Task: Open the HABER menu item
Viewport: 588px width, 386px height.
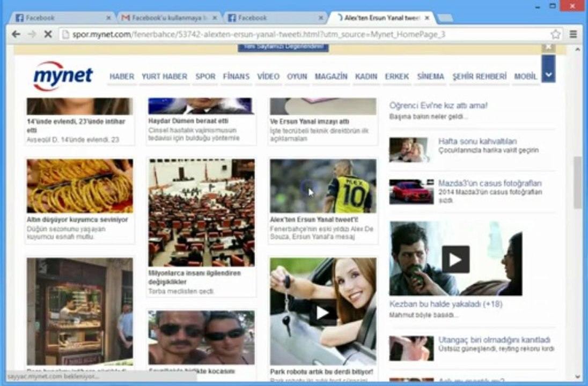Action: point(121,77)
